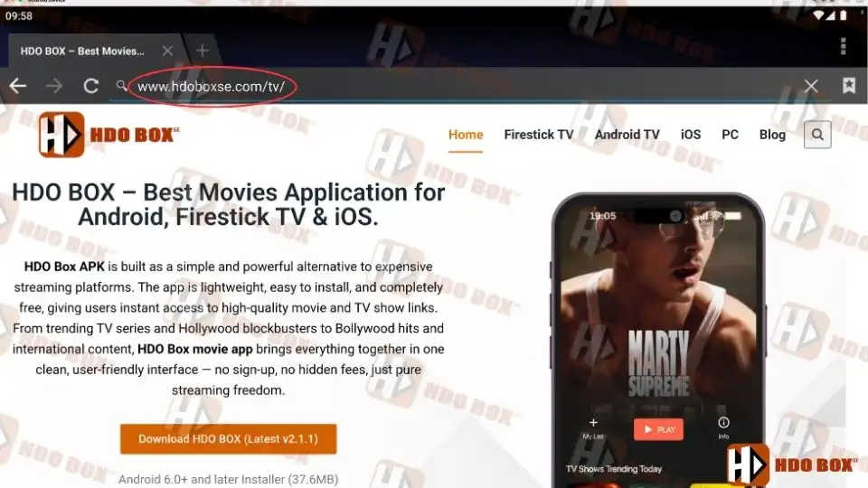Click the search magnifier in the address bar

pos(121,85)
